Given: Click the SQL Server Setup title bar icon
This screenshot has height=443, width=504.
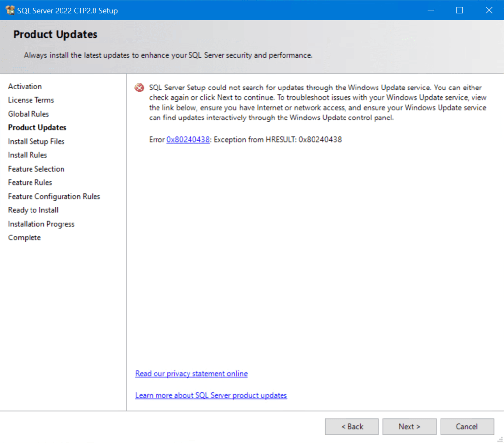Looking at the screenshot, I should tap(9, 10).
